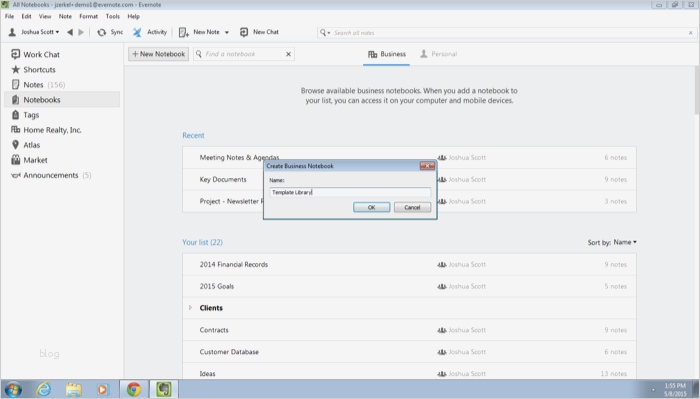This screenshot has height=399, width=700.
Task: Click the search magnifier options icon
Action: (x=325, y=33)
